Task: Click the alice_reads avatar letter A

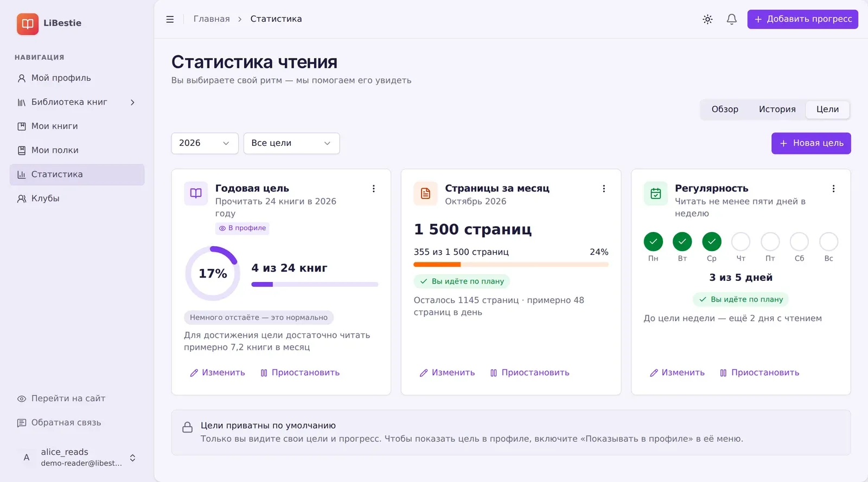Action: point(27,458)
